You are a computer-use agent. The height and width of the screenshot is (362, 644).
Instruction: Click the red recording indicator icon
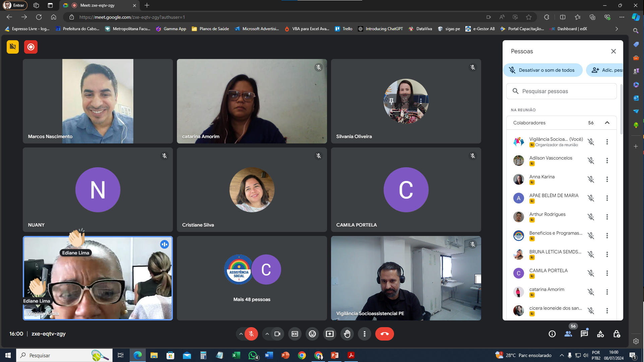pyautogui.click(x=31, y=47)
